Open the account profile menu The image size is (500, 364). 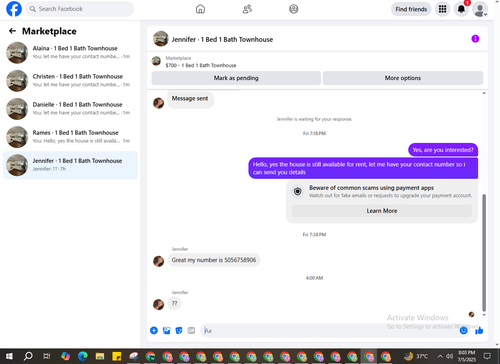click(x=480, y=9)
